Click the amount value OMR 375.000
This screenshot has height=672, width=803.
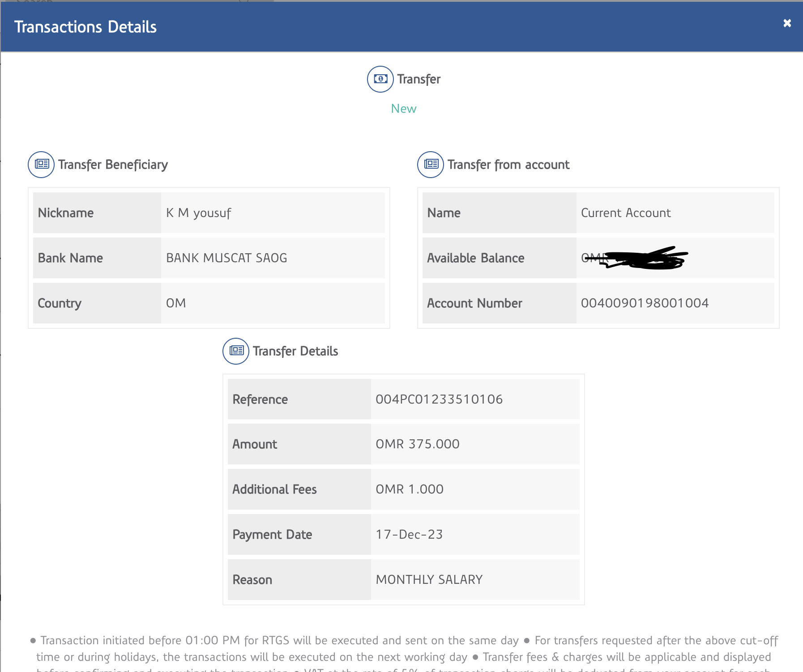pos(417,444)
